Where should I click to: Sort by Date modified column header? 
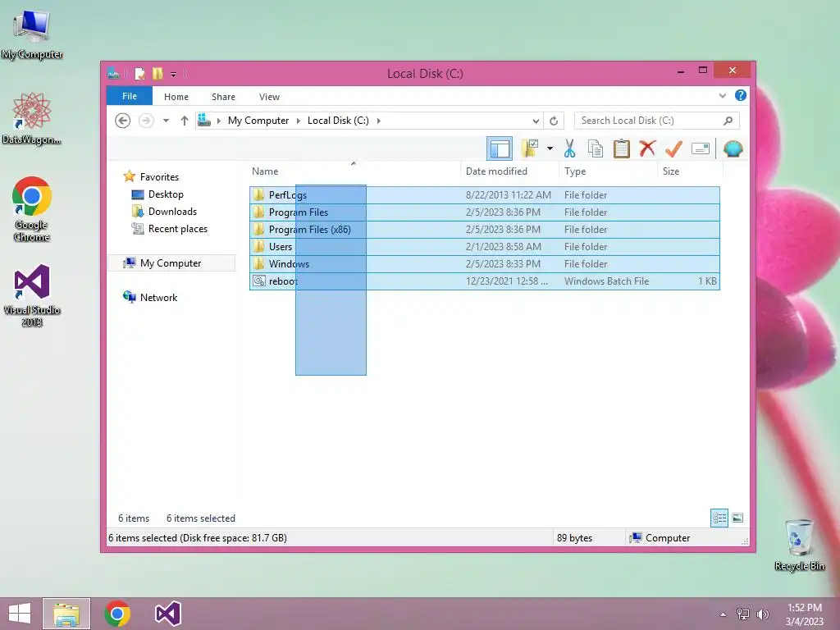(x=509, y=171)
